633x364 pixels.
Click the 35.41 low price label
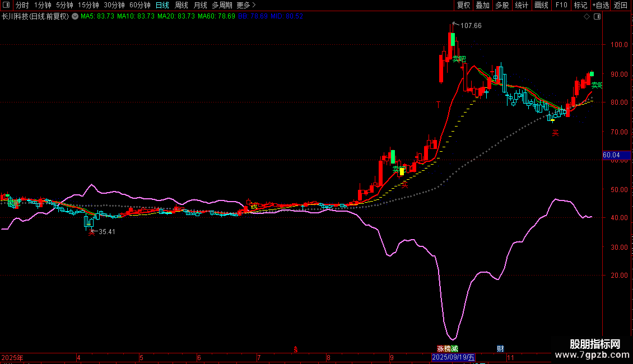107,232
